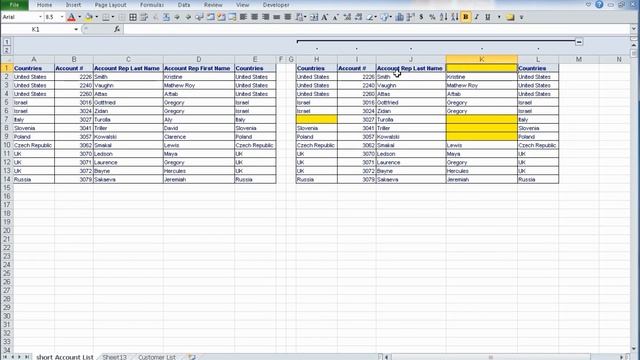Switch to the Page Layout ribbon tab
640x360 pixels.
[x=111, y=5]
